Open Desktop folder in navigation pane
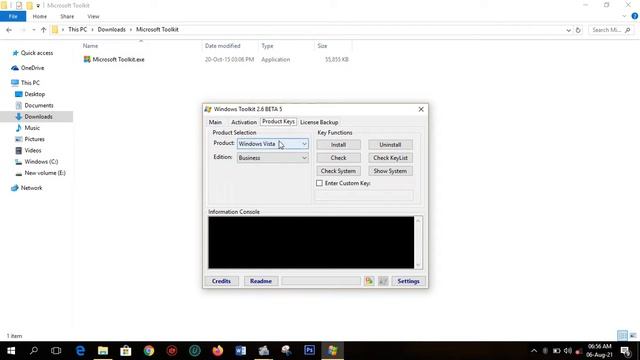640x360 pixels. 35,94
